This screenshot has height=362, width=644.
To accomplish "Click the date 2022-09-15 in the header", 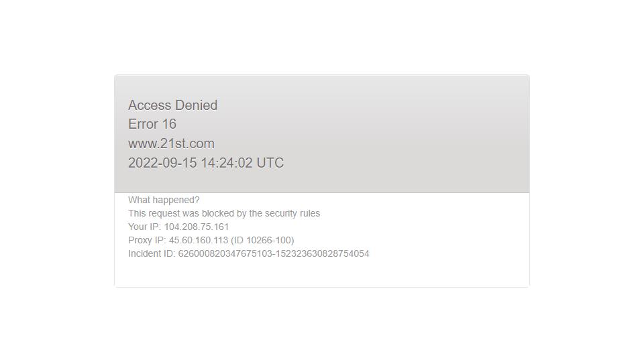I will click(162, 163).
